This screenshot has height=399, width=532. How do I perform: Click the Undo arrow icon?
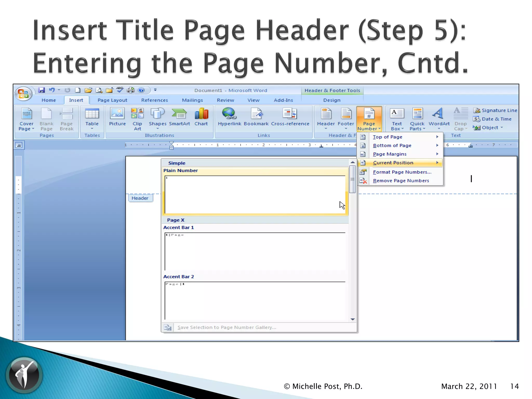52,90
